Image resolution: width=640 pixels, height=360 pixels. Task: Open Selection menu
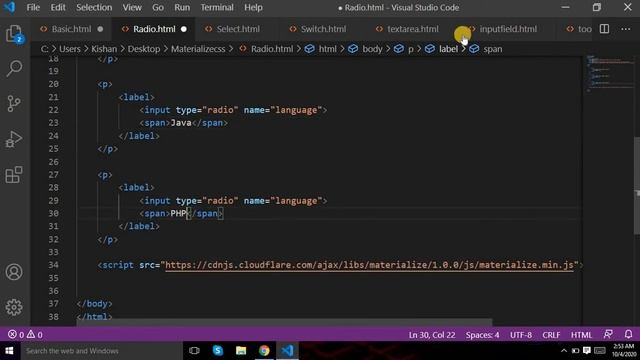click(94, 7)
